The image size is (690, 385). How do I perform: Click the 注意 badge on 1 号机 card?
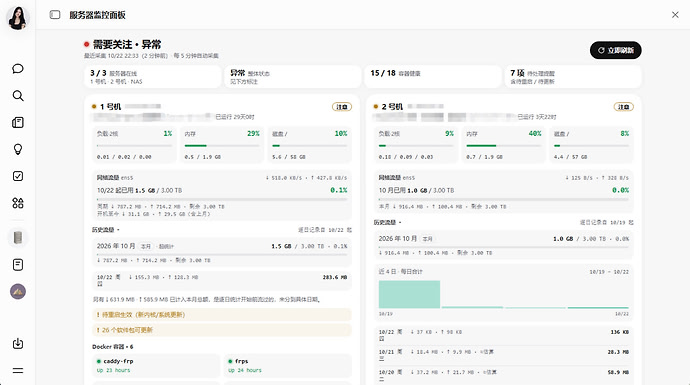[x=342, y=107]
